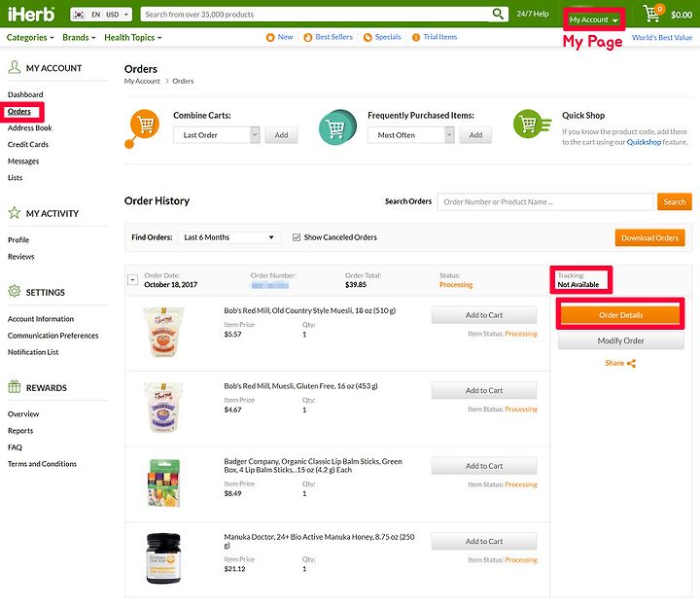700x608 pixels.
Task: Open Rewards Reports
Action: [x=20, y=431]
